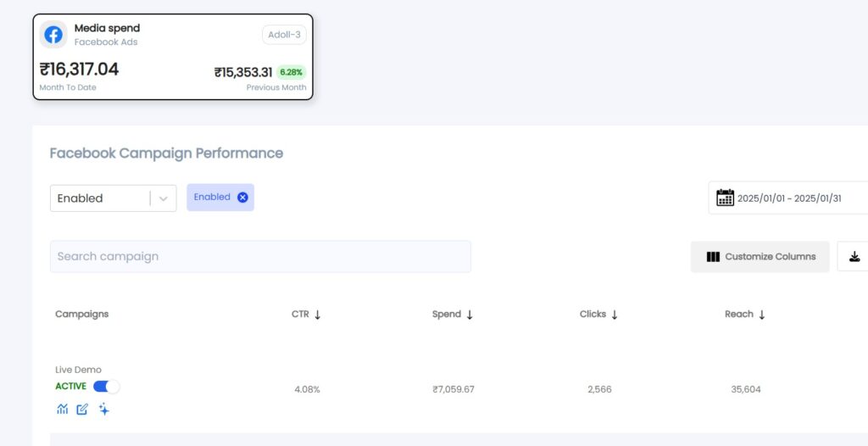Open analytics chart icon for Live Demo
The image size is (868, 446).
coord(62,410)
